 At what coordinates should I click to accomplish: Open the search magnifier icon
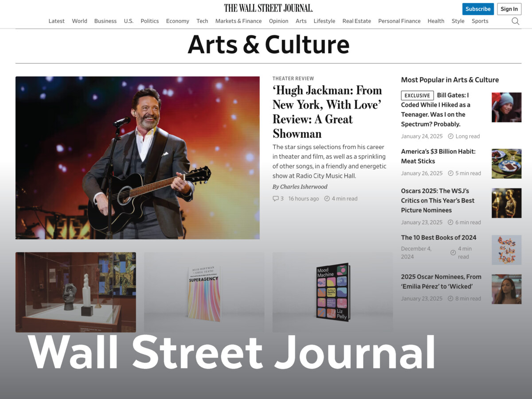coord(515,21)
